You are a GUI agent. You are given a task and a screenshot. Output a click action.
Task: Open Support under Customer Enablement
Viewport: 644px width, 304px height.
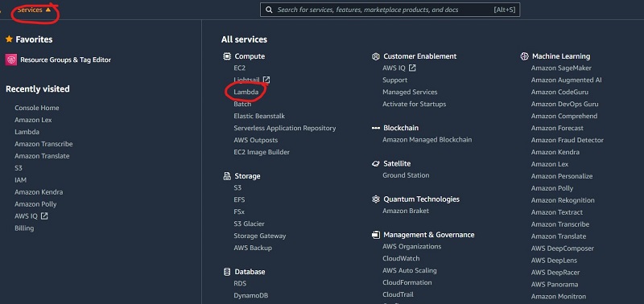pyautogui.click(x=394, y=80)
